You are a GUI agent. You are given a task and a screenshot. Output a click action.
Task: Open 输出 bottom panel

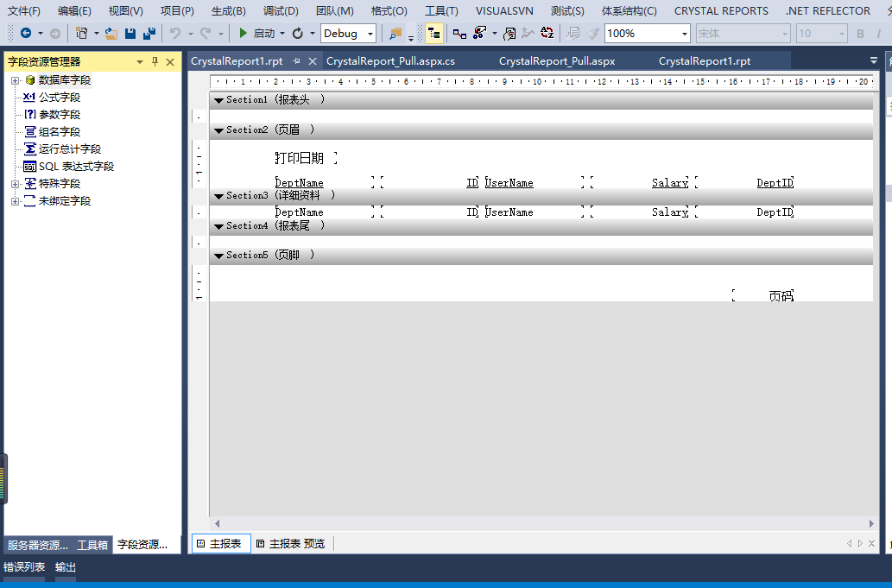[x=66, y=567]
